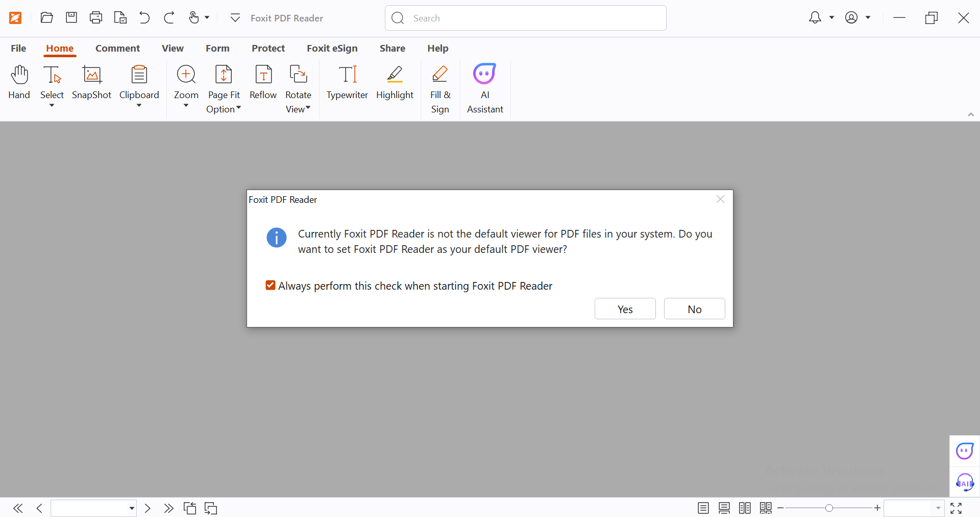980x517 pixels.
Task: Go to next page arrow
Action: (148, 508)
